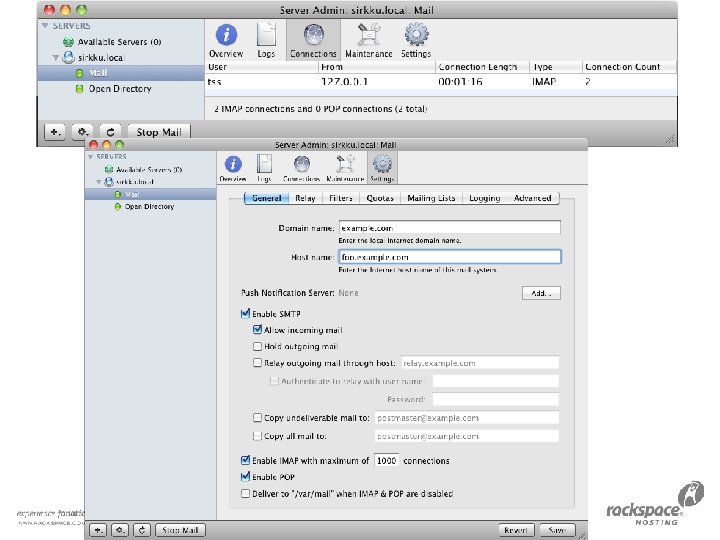Open Connections in the front Server Admin window
Image resolution: width=720 pixels, height=540 pixels.
[x=301, y=169]
